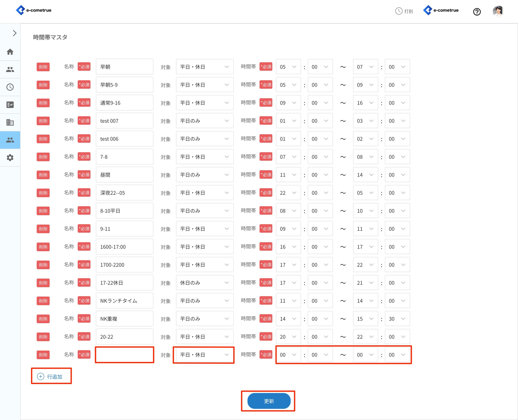Click the NKランチタイム name field
Viewport: 518px width, 420px height.
[x=124, y=301]
